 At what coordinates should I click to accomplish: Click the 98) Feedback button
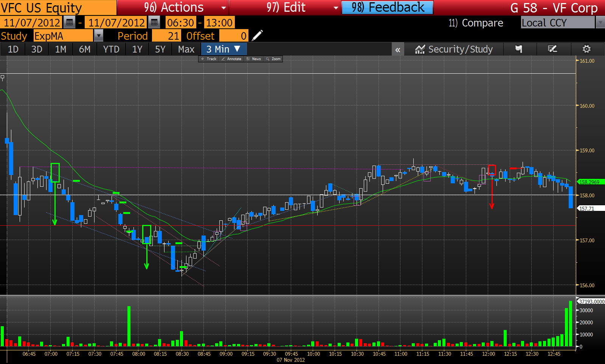(x=388, y=8)
